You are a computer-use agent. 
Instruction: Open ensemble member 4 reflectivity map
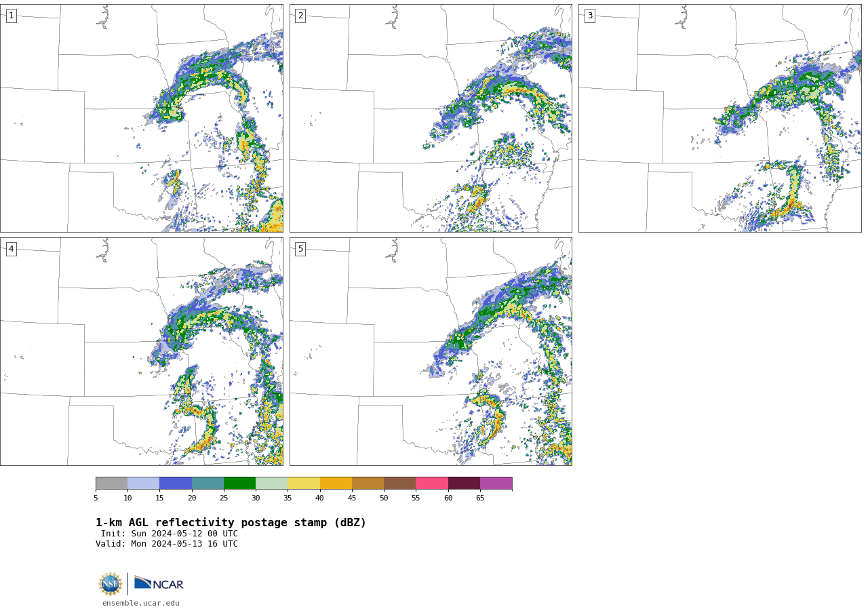pyautogui.click(x=141, y=351)
